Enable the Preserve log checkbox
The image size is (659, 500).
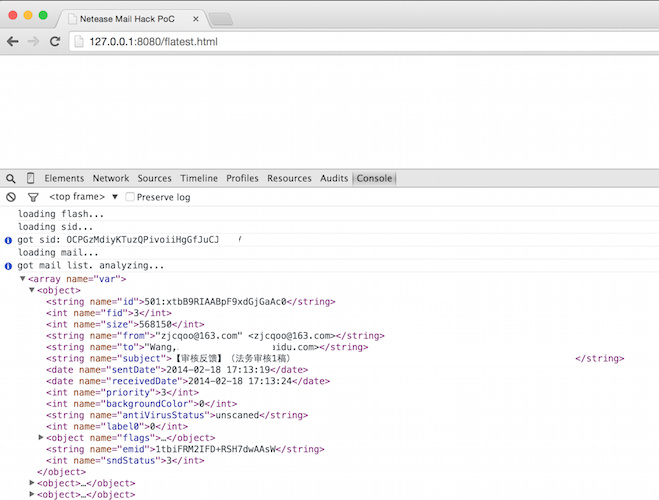(130, 197)
